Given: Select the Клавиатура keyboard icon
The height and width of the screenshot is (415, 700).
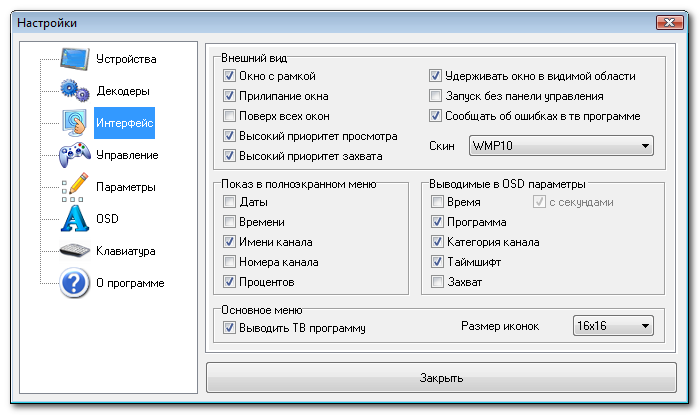Looking at the screenshot, I should point(75,250).
